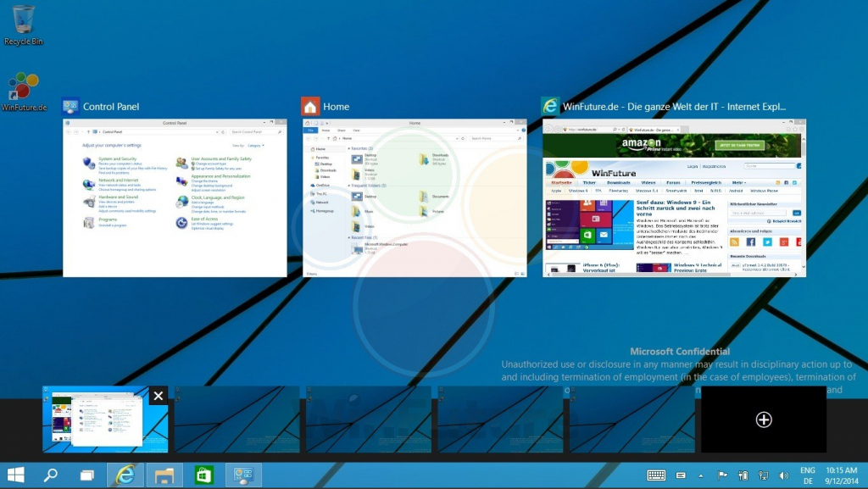This screenshot has height=489, width=868.
Task: Open Internet Explorer from the taskbar
Action: coord(125,475)
